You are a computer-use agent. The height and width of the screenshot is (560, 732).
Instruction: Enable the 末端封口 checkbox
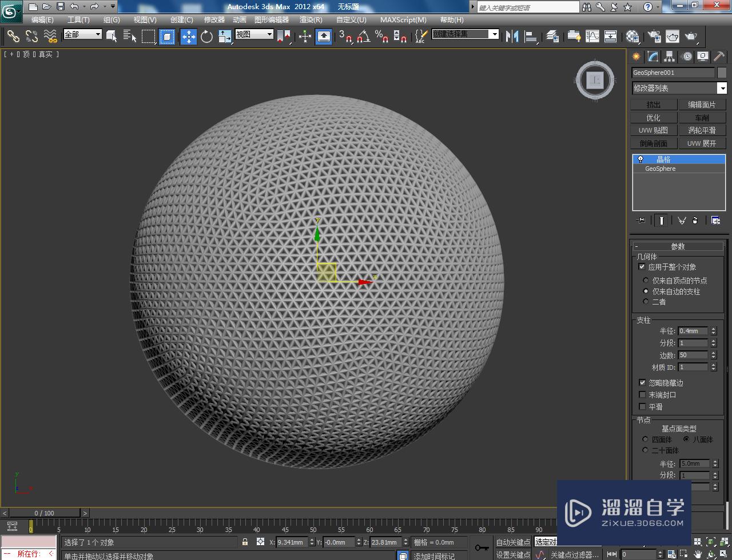point(642,395)
